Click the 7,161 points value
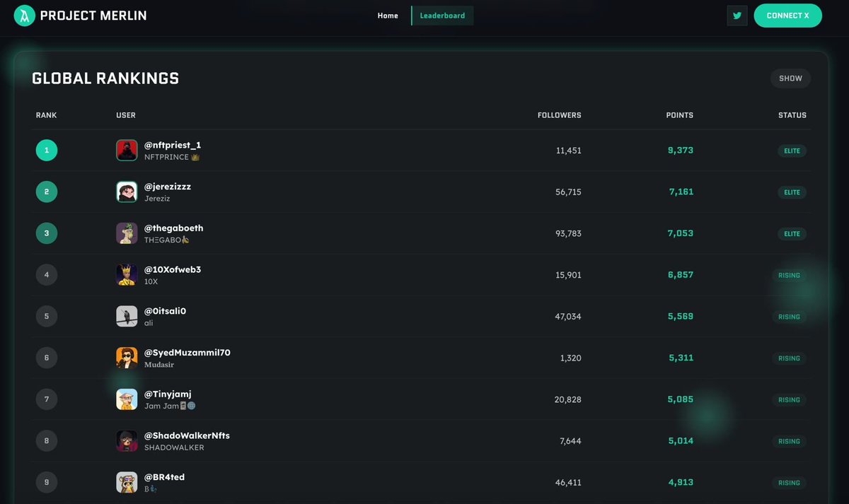Image resolution: width=849 pixels, height=504 pixels. (x=681, y=192)
